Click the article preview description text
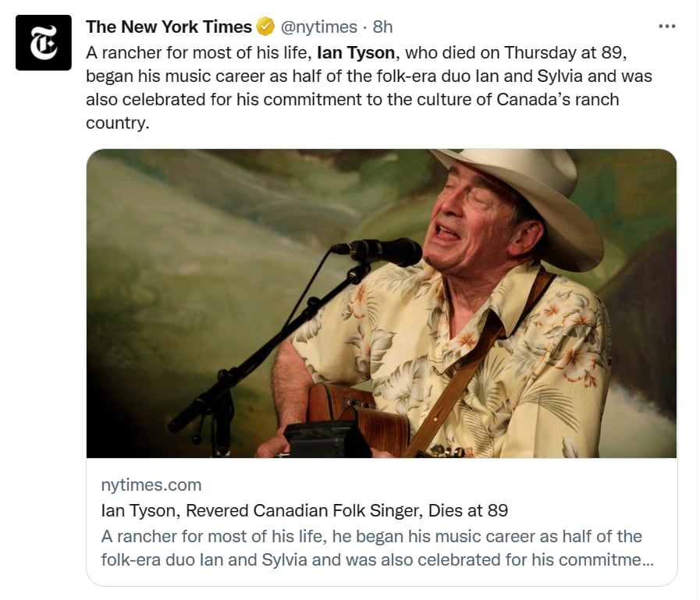Image resolution: width=700 pixels, height=600 pixels. pyautogui.click(x=377, y=548)
